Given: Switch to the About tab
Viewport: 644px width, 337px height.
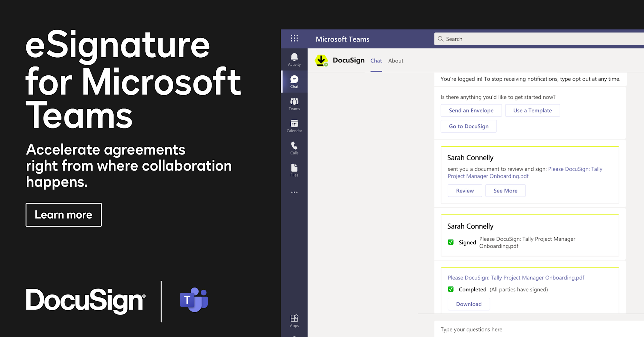Looking at the screenshot, I should click(x=396, y=61).
